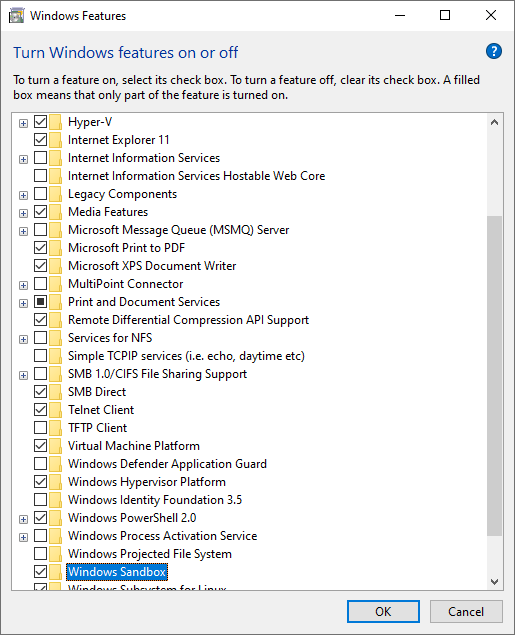Screen dimensions: 515x635
Task: Click the folder icon next to SMB Direct
Action: 55,392
